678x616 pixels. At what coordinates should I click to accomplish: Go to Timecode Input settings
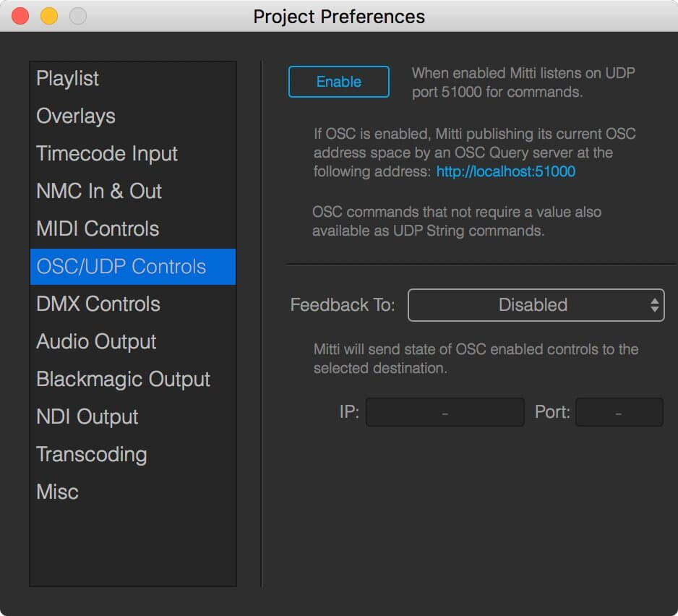133,153
